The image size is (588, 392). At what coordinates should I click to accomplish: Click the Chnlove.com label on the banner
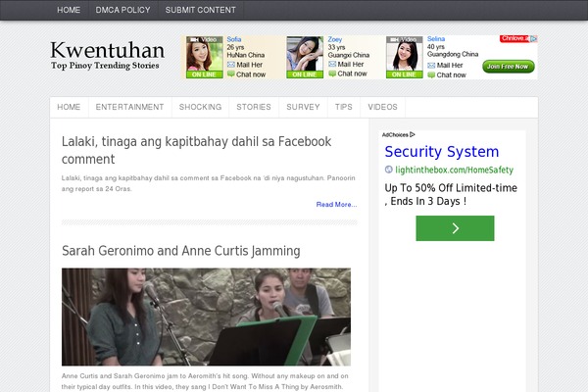point(514,38)
